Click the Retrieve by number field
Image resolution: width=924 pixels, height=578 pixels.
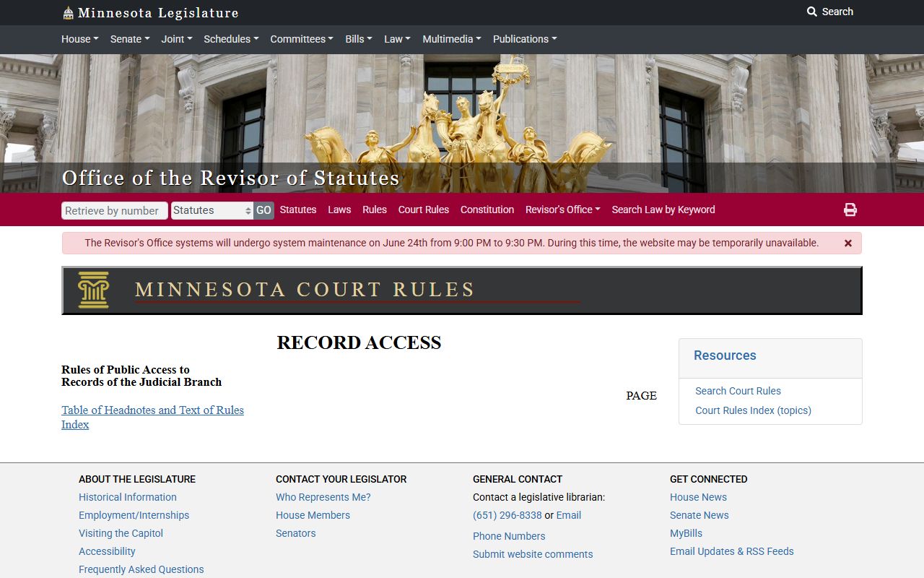115,210
